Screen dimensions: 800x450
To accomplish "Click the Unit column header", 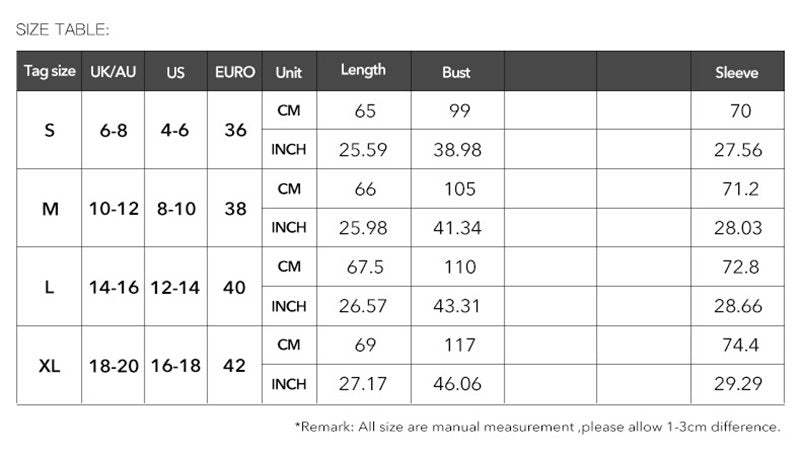I will 288,72.
